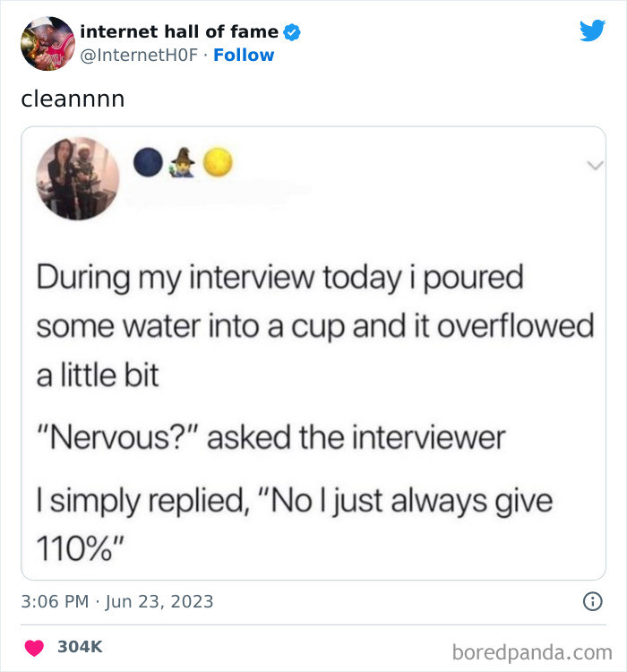Image resolution: width=627 pixels, height=672 pixels.
Task: Click the wizard emoji in quoted username
Action: pos(182,161)
